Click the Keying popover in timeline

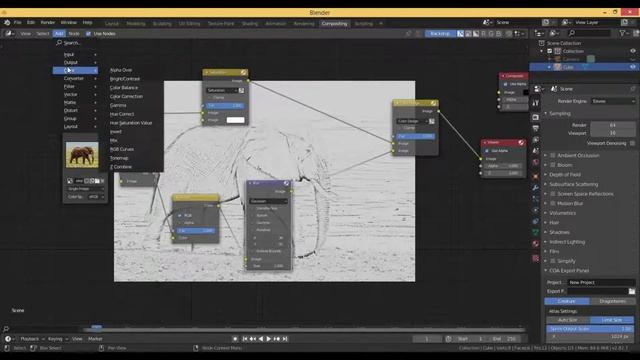point(57,339)
